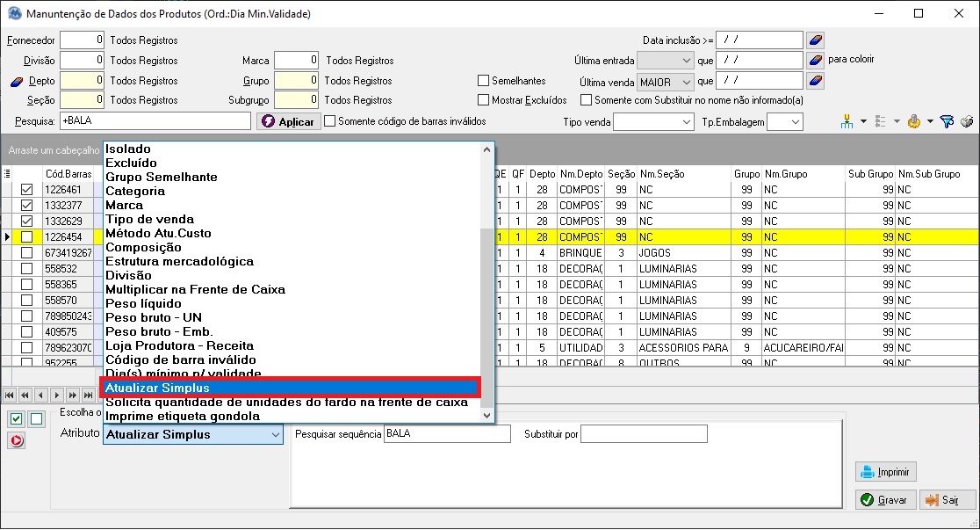Image resolution: width=980 pixels, height=530 pixels.
Task: Click the Pesquisar sequência field
Action: [447, 433]
